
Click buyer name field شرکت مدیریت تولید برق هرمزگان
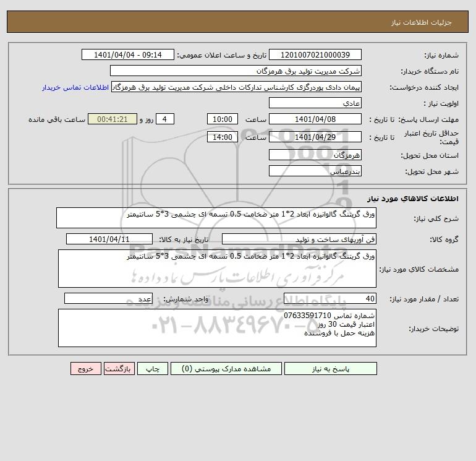point(236,71)
